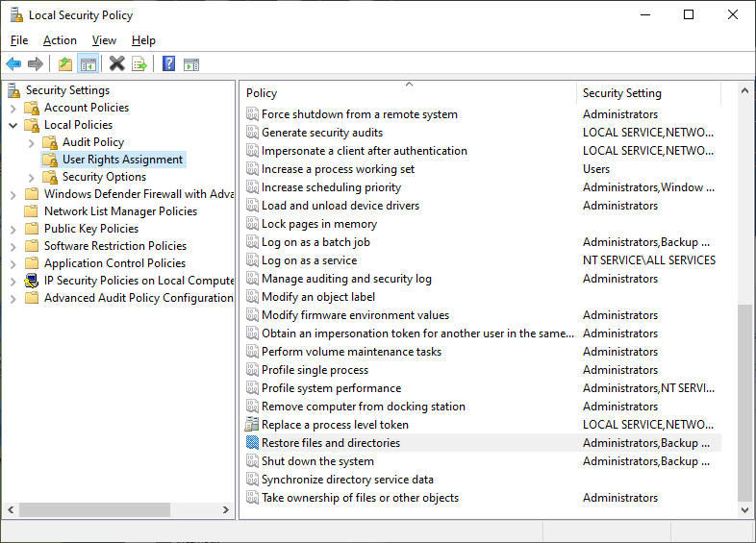Click the policy list scroll up arrow
The width and height of the screenshot is (756, 543).
(745, 90)
